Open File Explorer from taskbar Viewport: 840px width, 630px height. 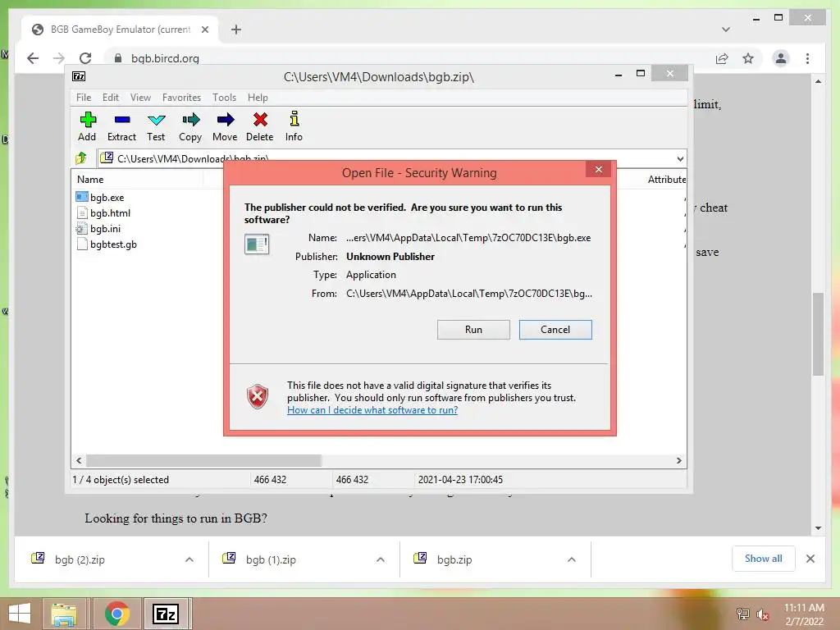tap(64, 614)
